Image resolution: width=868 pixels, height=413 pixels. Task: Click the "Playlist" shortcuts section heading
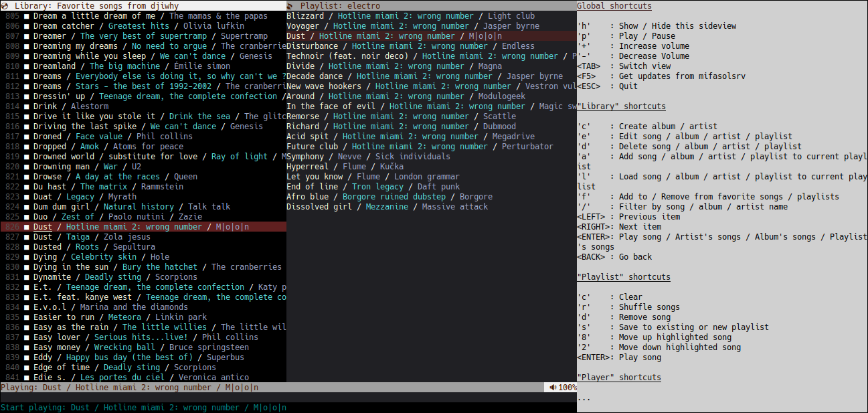(x=623, y=277)
